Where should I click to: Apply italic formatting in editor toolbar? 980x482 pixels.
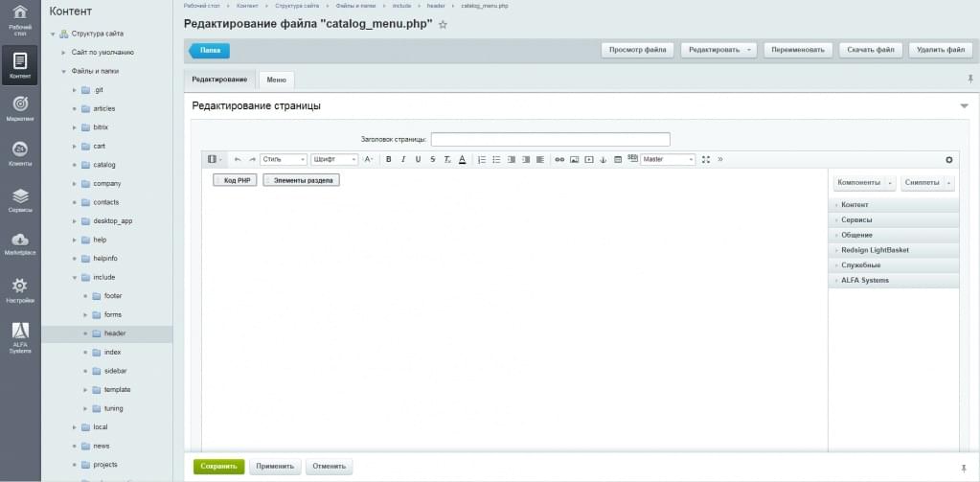tap(403, 159)
